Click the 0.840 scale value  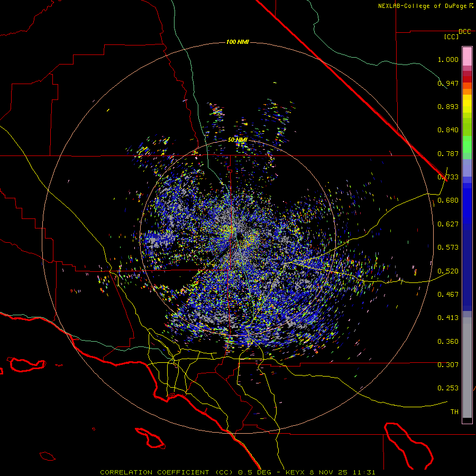(448, 130)
